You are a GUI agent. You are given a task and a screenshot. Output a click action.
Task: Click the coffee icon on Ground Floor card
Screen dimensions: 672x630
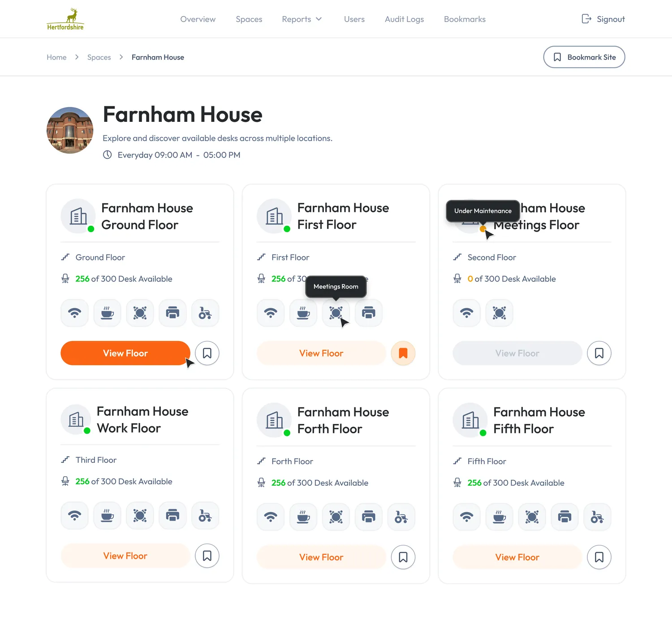point(107,313)
